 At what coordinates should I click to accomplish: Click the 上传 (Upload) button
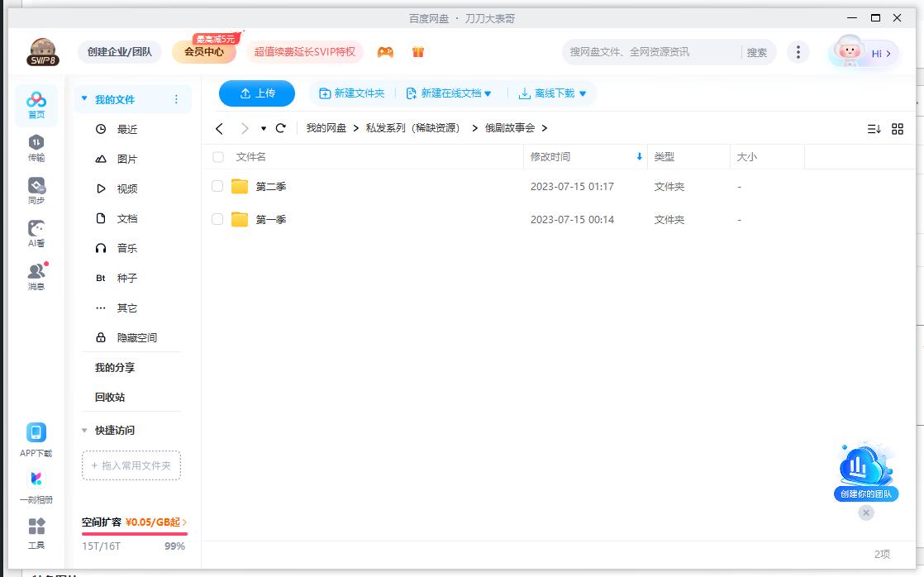point(256,93)
